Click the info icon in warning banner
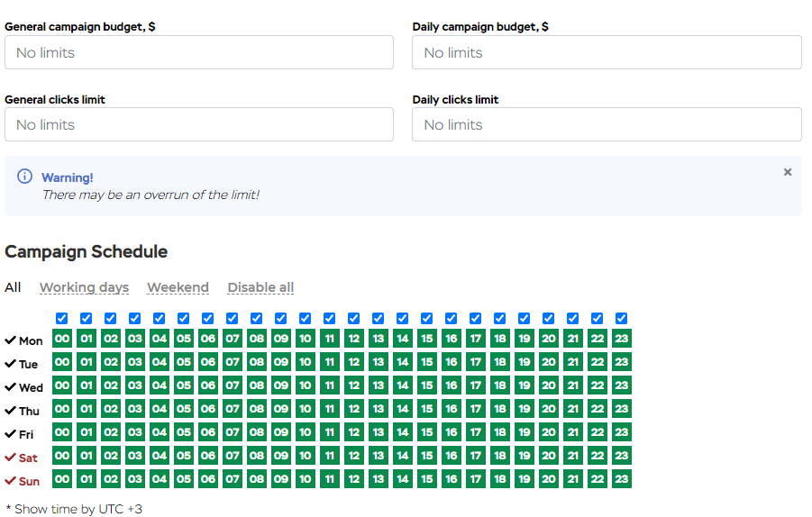812x517 pixels. pyautogui.click(x=24, y=177)
